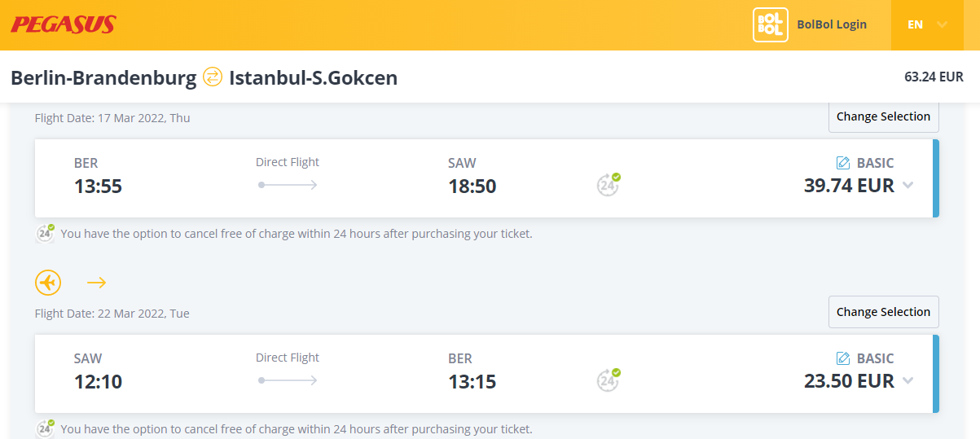Click the Pegasus logo

tap(63, 24)
